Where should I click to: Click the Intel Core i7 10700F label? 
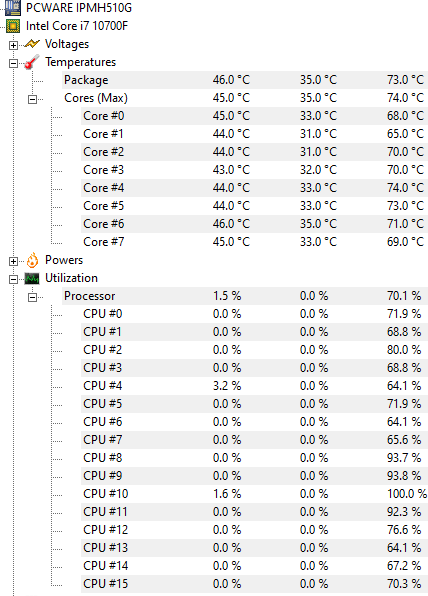(77, 26)
